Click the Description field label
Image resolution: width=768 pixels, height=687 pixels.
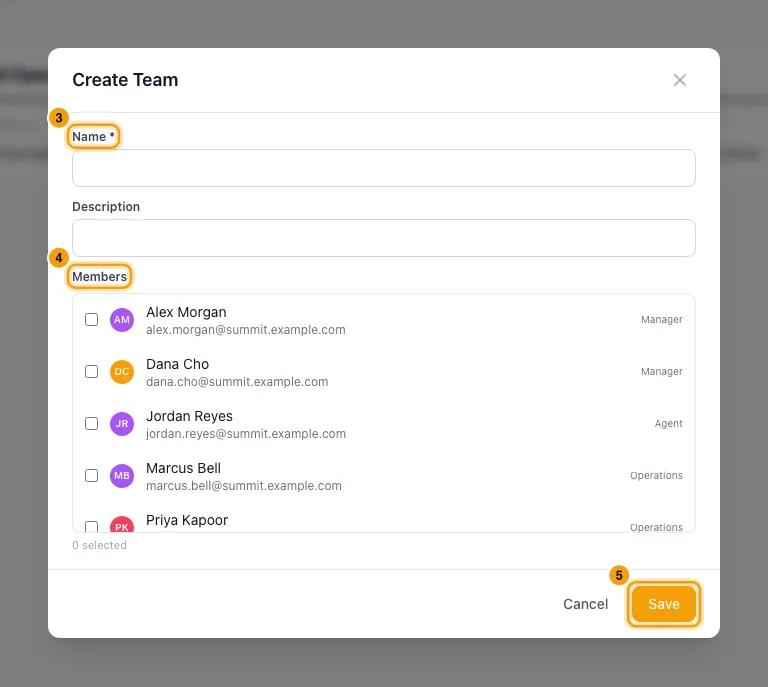point(106,207)
